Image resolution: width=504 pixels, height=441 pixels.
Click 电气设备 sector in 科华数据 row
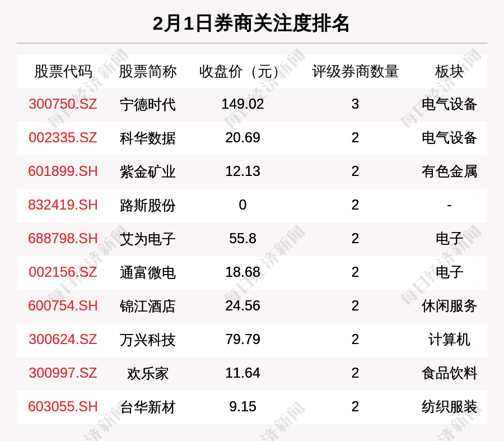point(449,138)
